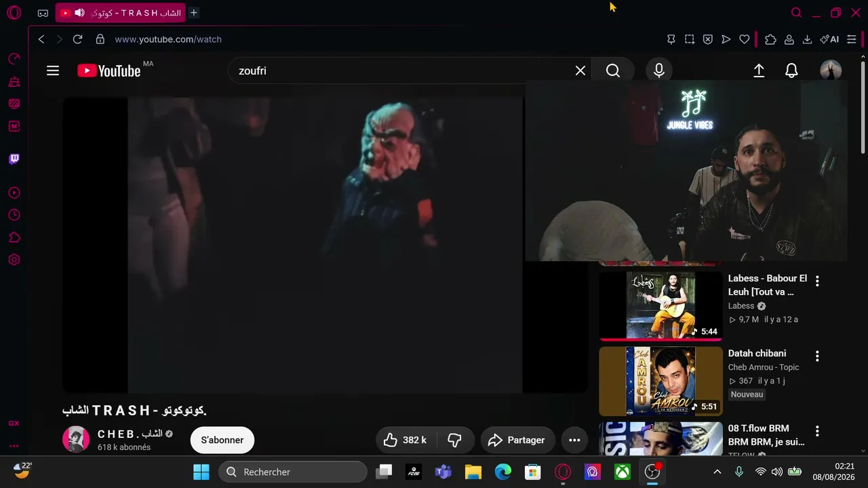The image size is (868, 488).
Task: Open the YouTube guide hamburger menu
Action: point(53,70)
